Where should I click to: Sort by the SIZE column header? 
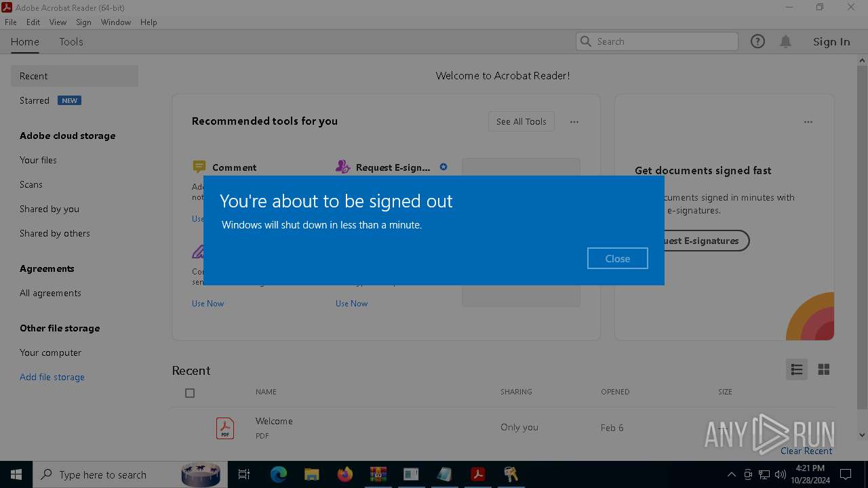pos(725,392)
